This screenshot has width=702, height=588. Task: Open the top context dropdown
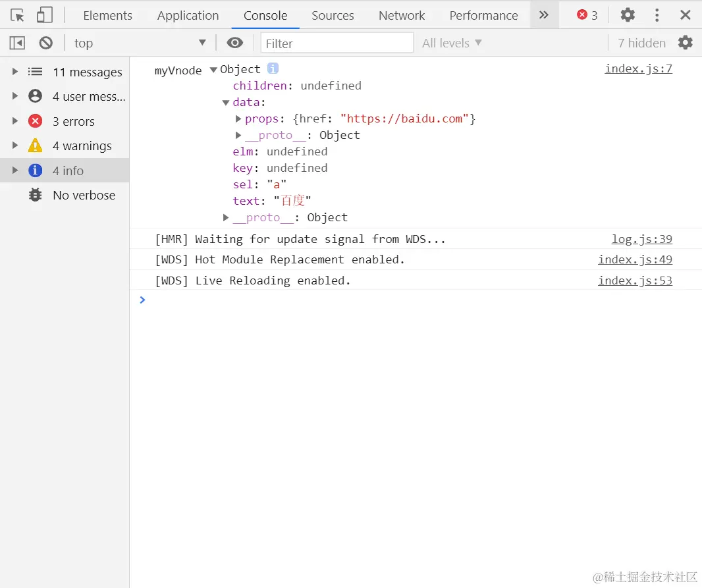coord(139,43)
